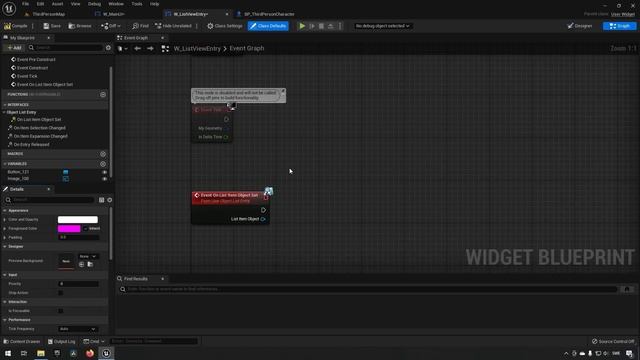Screen dimensions: 640x360
Task: Add a new function with plus icon
Action: (x=103, y=95)
